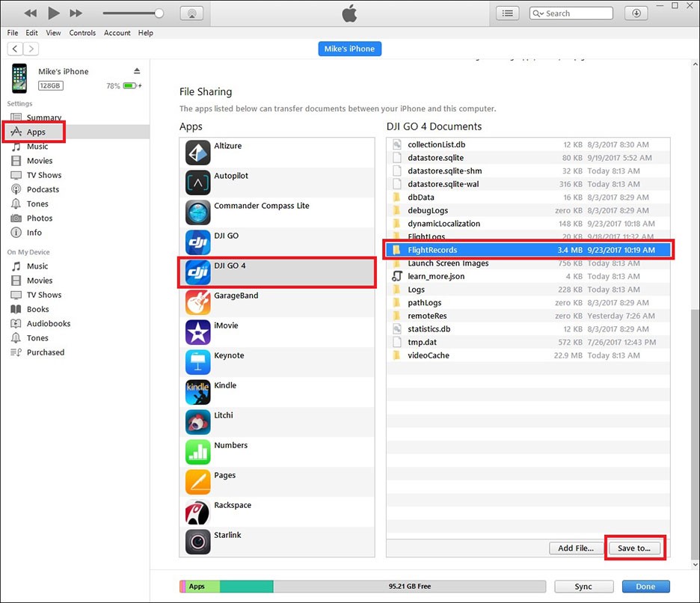This screenshot has width=700, height=603.
Task: Select the DJI GO 4 app icon
Action: pos(197,272)
